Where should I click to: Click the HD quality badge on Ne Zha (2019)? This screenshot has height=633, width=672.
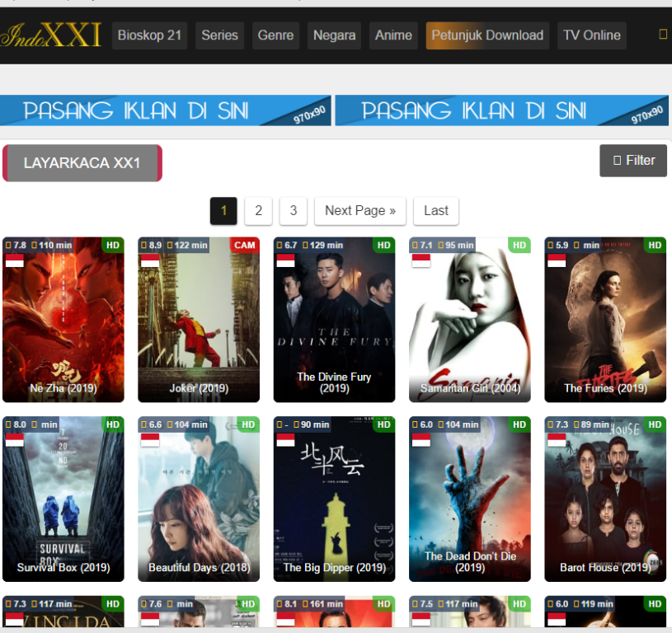pos(114,245)
